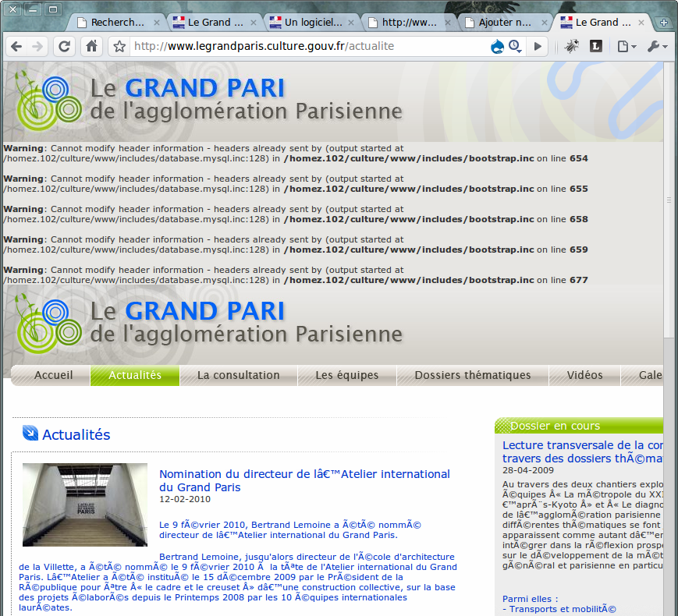Image resolution: width=678 pixels, height=616 pixels.
Task: Bookmark this page with the star icon
Action: click(x=120, y=46)
